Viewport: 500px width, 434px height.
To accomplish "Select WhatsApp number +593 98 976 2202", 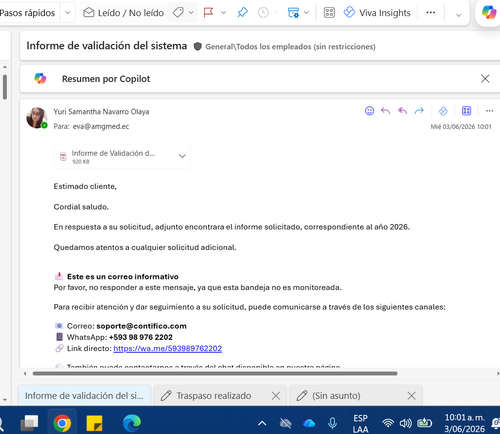I will (141, 337).
